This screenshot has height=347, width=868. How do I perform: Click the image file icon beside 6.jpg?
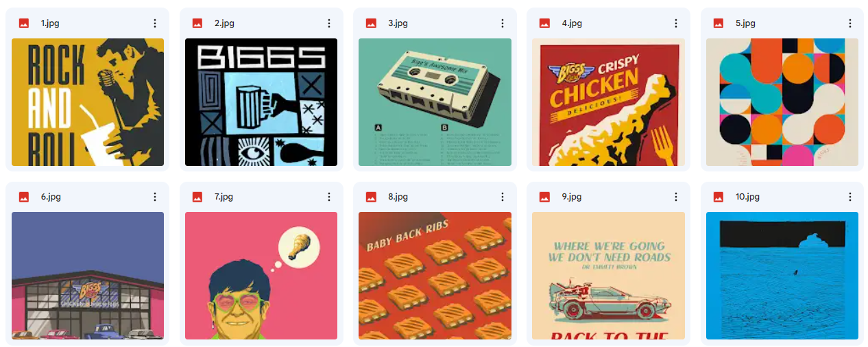[x=24, y=197]
